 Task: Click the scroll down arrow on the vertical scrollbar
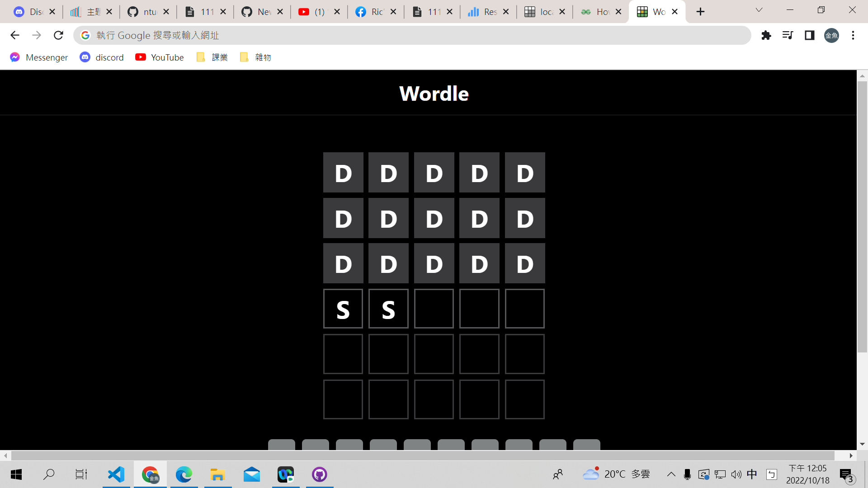(862, 444)
